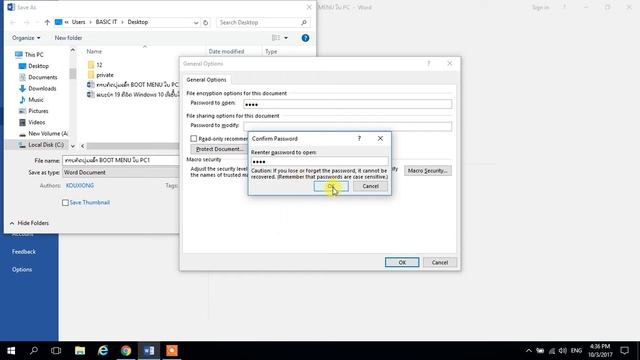Viewport: 640px width, 360px height.
Task: Click Users in address breadcrumb
Action: click(x=78, y=22)
